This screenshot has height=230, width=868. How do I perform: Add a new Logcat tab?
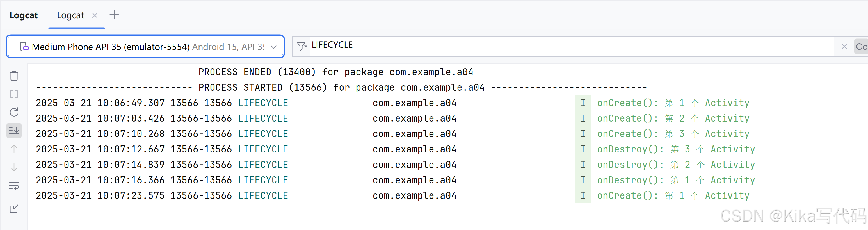click(x=114, y=15)
